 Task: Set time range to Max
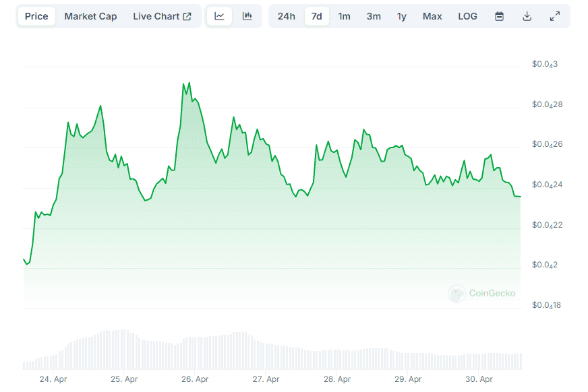[432, 16]
